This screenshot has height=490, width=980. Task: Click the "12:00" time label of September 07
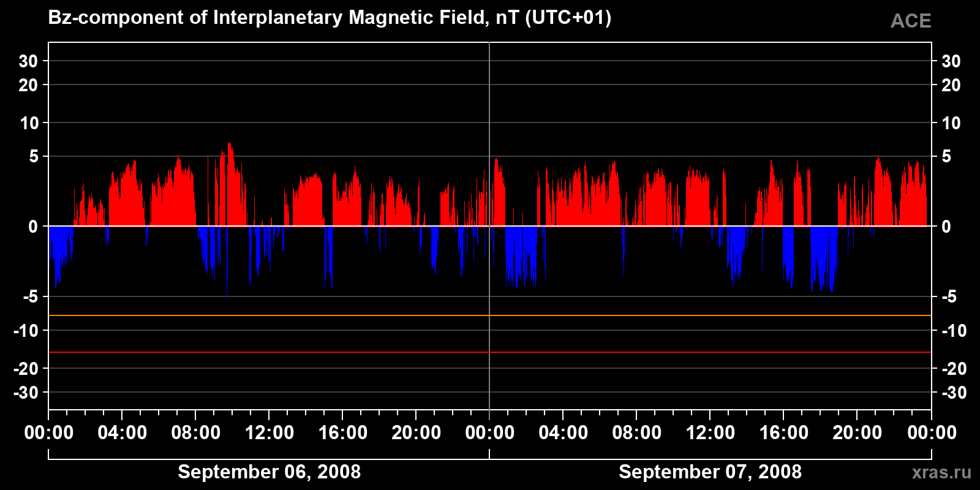(x=710, y=432)
